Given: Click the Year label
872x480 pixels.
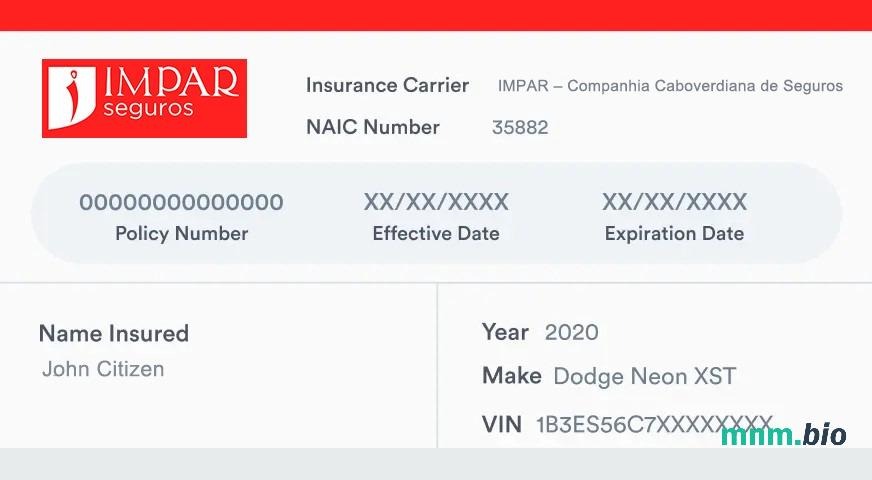Looking at the screenshot, I should (505, 332).
